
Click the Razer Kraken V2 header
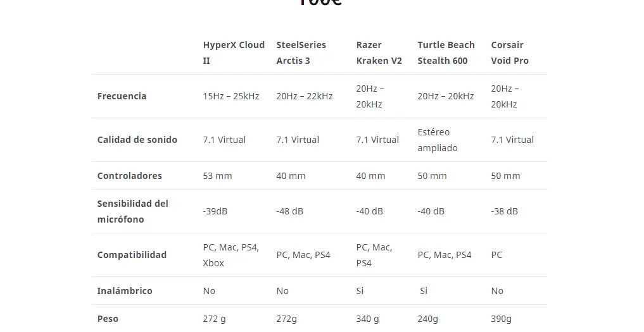coord(379,52)
